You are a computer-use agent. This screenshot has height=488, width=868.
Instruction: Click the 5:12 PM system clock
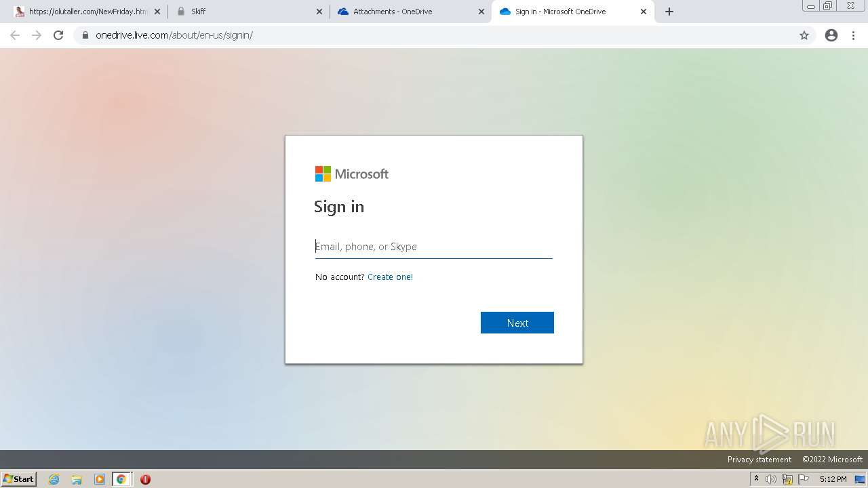833,479
